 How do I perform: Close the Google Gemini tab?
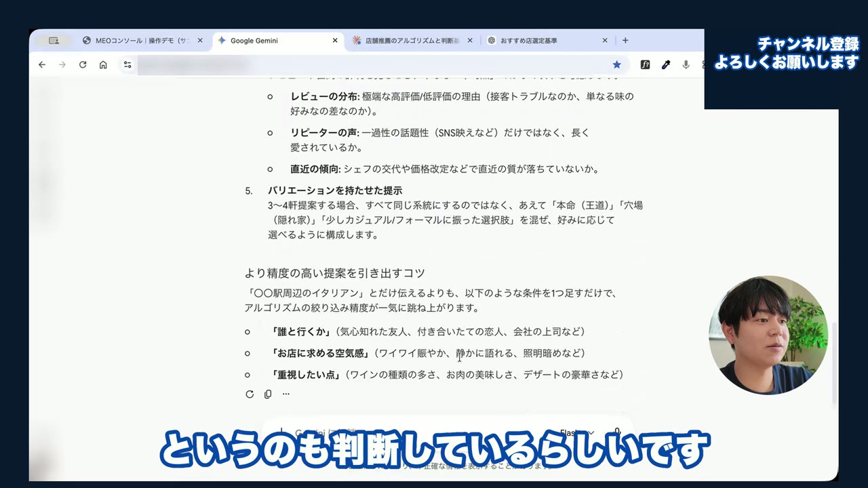tap(335, 41)
